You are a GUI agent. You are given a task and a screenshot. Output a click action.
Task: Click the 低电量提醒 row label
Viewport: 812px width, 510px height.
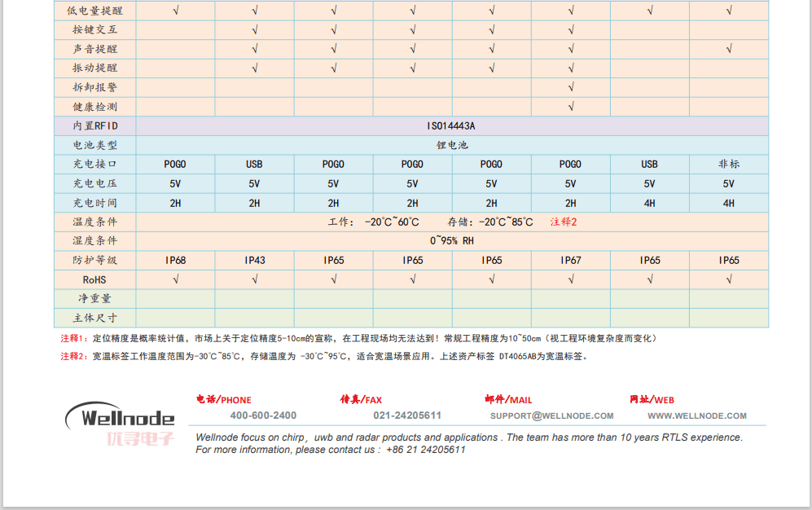[94, 11]
